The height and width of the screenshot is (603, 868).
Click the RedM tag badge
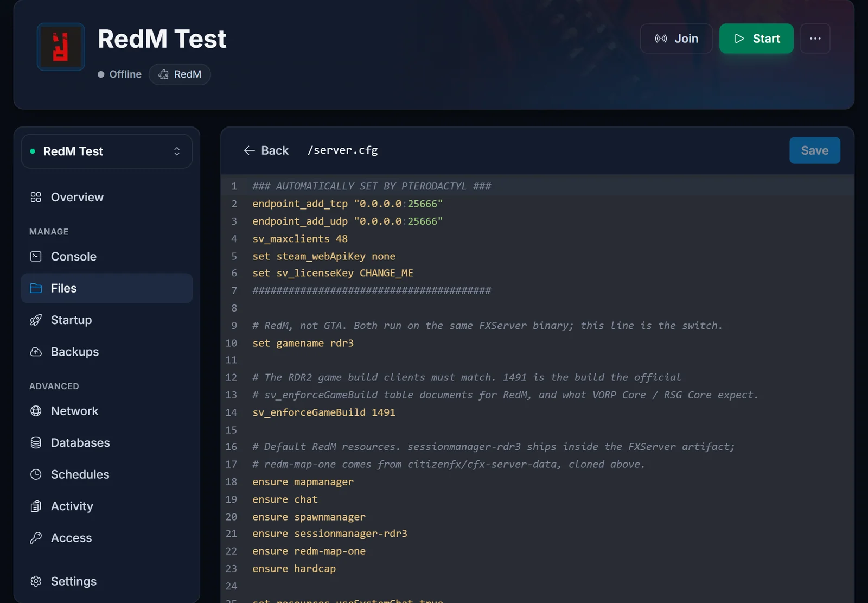(x=180, y=74)
